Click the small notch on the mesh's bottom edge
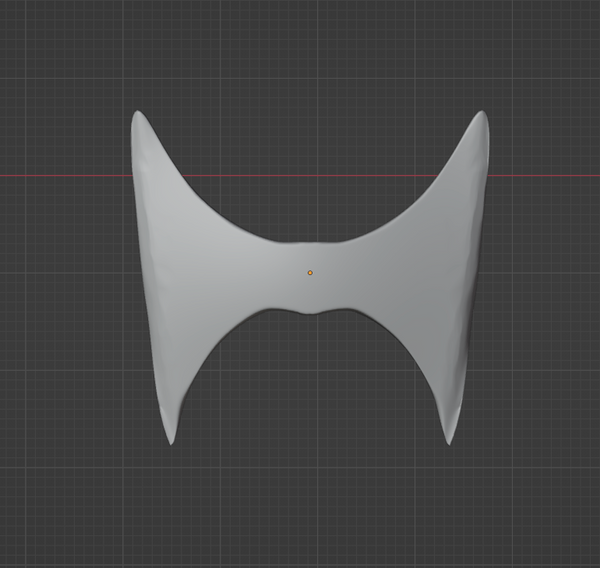 (311, 316)
